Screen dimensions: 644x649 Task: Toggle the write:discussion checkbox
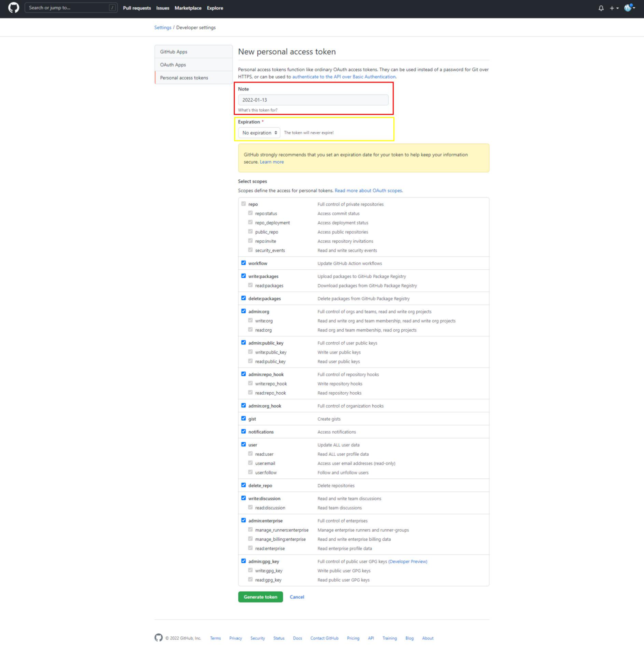coord(243,498)
